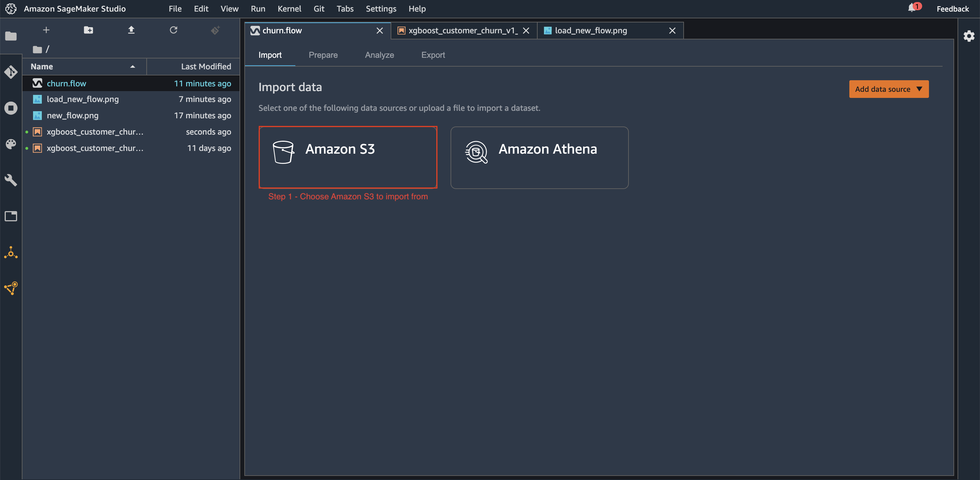Viewport: 980px width, 480px height.
Task: Refresh the file list
Action: click(174, 30)
